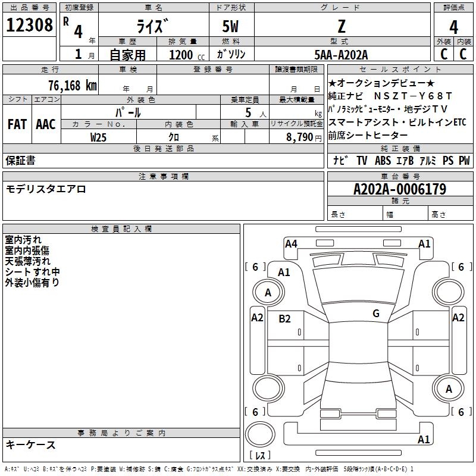Click the パノラミックビューモニター・地デジTV line

click(388, 109)
